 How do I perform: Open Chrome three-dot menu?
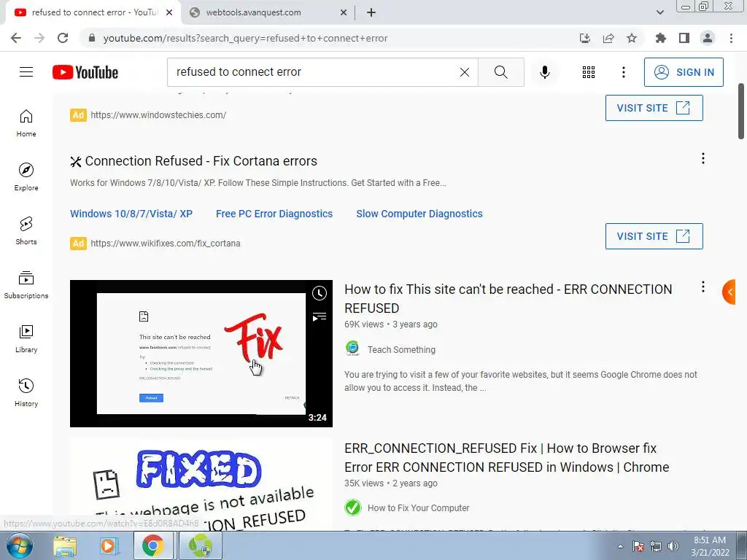click(x=731, y=38)
